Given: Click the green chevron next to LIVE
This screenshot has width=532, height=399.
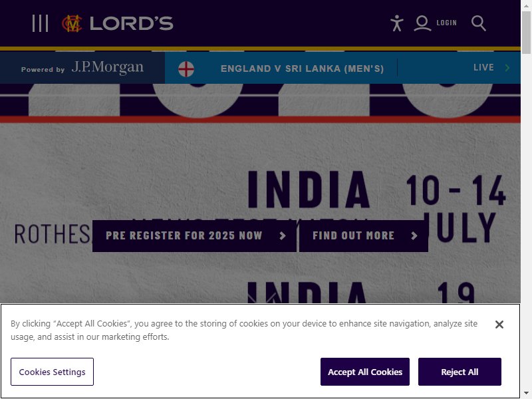Looking at the screenshot, I should click(507, 68).
